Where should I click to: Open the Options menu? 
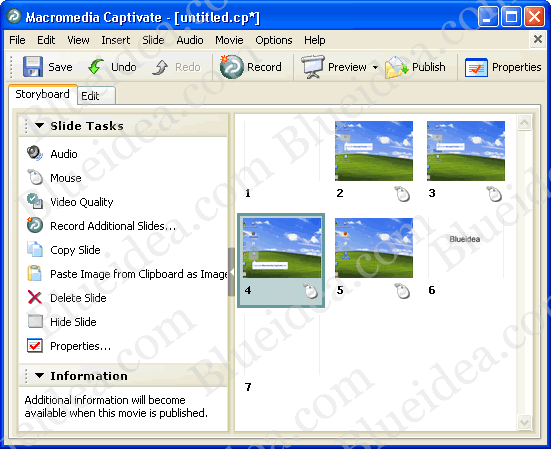[x=274, y=40]
